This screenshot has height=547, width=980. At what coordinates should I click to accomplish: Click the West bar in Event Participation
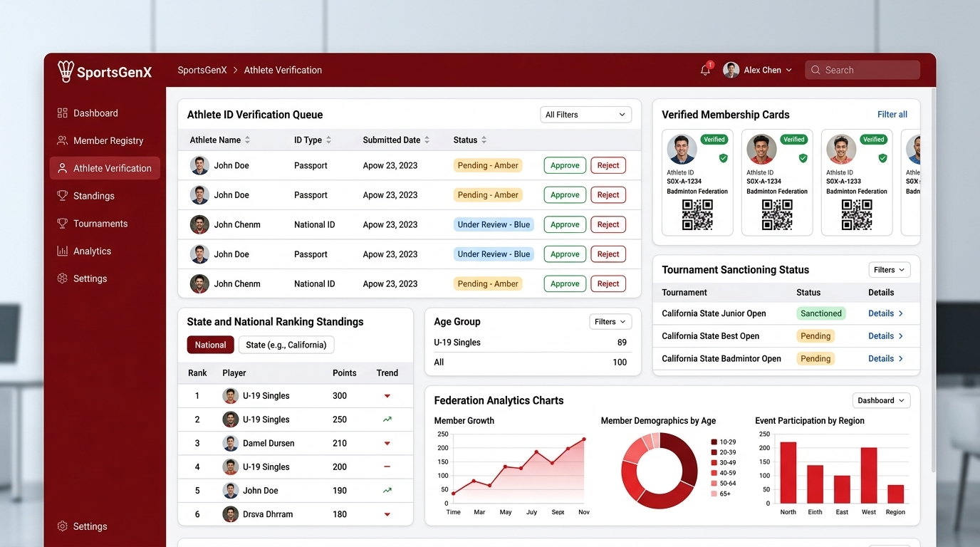click(869, 475)
